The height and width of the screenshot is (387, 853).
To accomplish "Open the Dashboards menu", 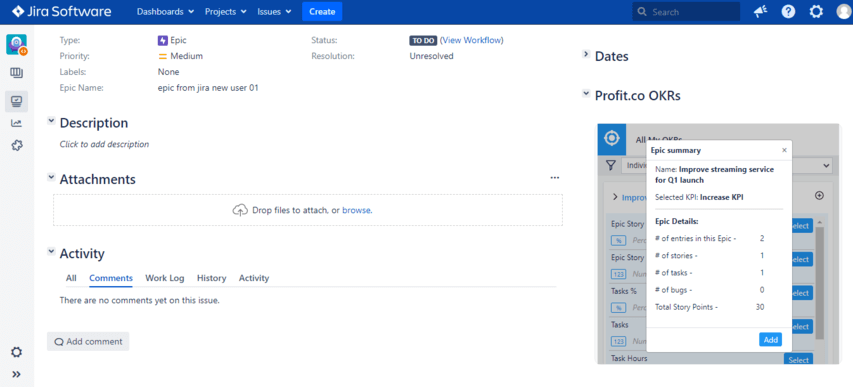I will 165,11.
